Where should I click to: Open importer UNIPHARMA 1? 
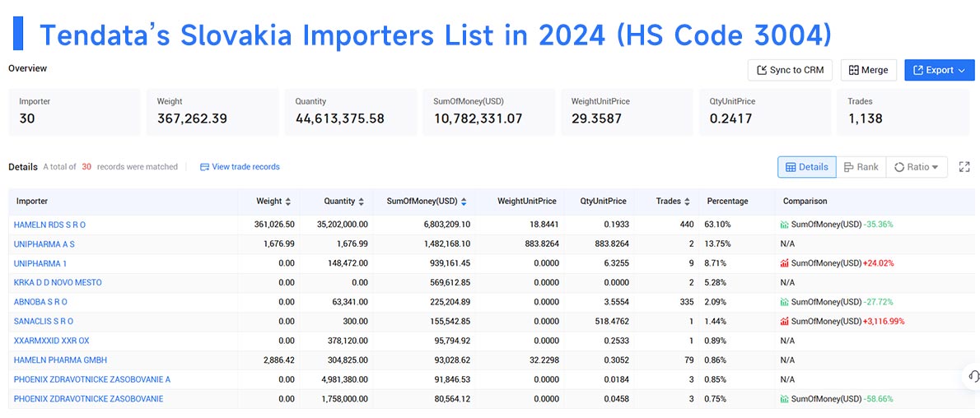tap(40, 263)
